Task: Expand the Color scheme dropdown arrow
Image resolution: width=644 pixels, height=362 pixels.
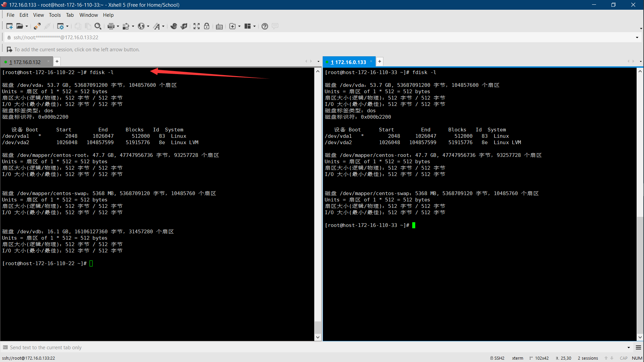Action: click(133, 26)
